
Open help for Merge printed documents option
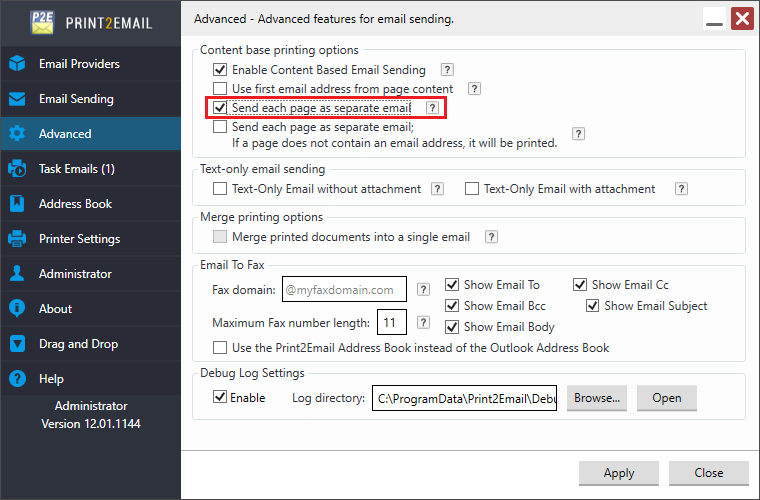491,236
